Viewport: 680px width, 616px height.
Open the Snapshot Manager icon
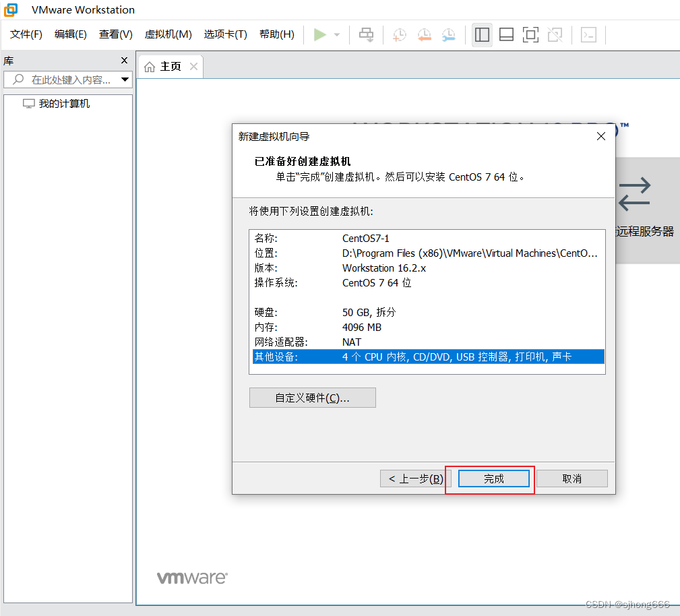448,34
